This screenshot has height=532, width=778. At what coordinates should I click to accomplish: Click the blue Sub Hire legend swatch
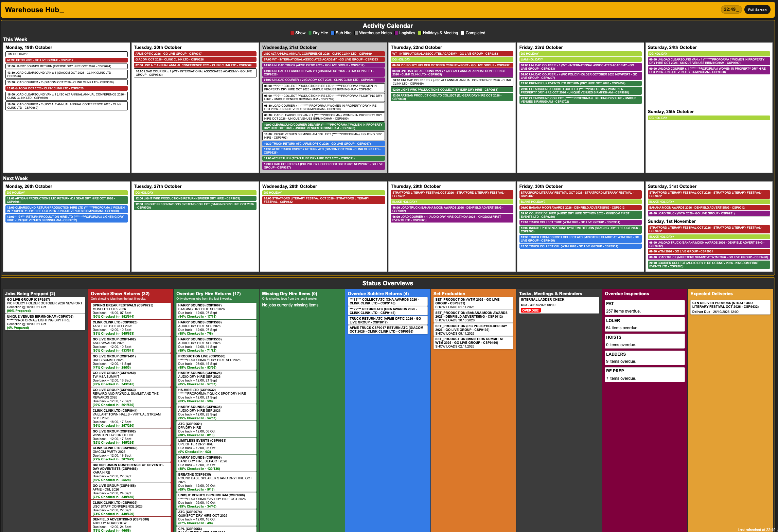coord(333,33)
